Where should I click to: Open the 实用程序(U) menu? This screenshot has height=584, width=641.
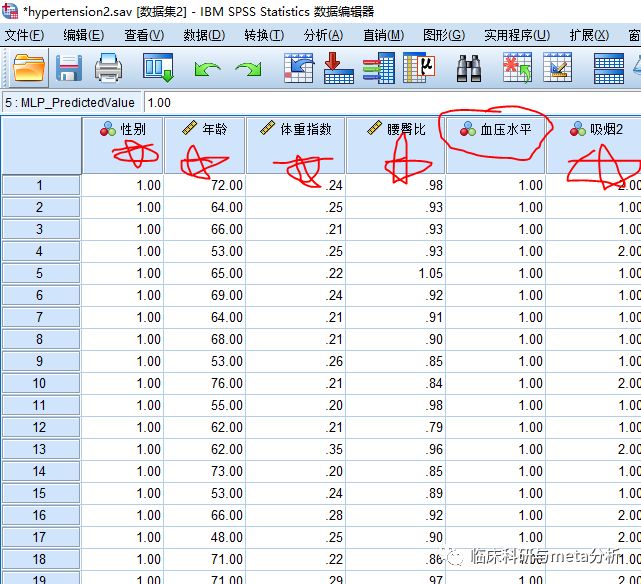tap(517, 35)
